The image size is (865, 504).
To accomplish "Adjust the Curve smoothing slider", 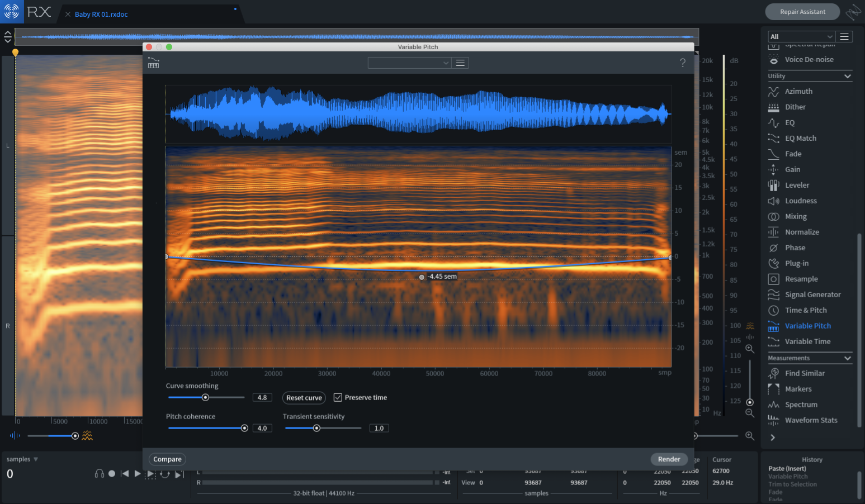I will coord(205,397).
